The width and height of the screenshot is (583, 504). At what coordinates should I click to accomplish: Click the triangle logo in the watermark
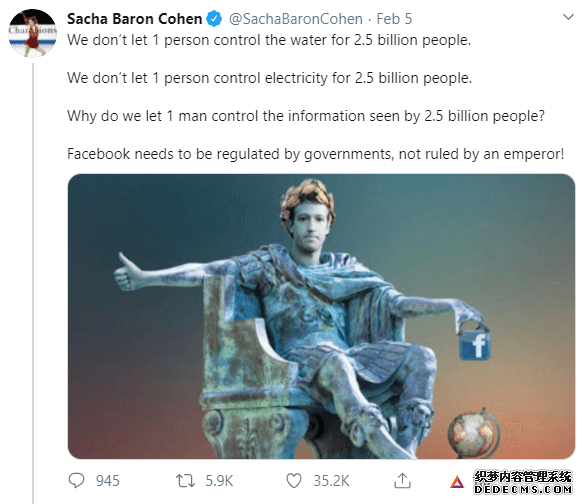[x=457, y=482]
